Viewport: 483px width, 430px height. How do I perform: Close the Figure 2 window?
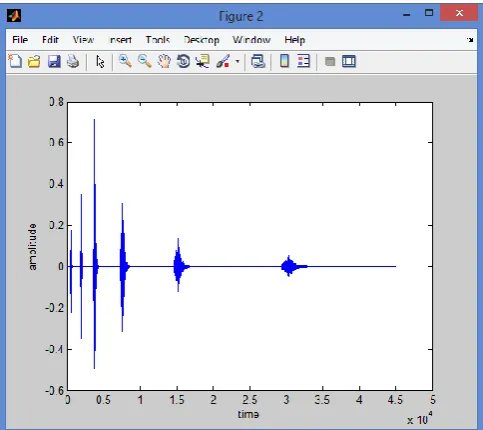(x=459, y=13)
